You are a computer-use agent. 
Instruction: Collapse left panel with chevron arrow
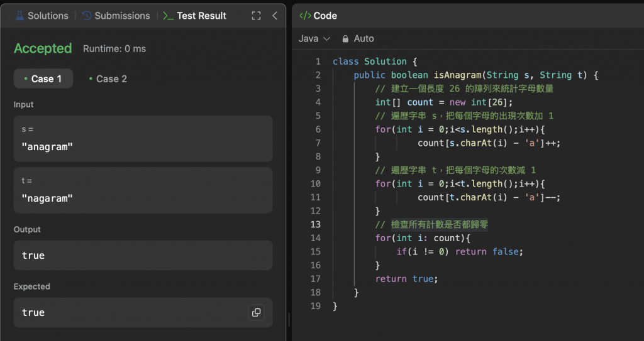(275, 16)
